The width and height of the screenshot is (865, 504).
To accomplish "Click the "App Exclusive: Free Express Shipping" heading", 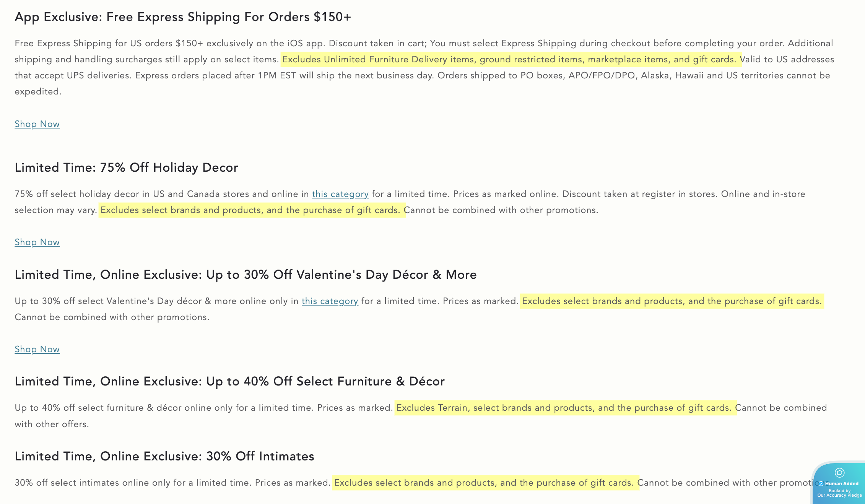I will coord(183,17).
